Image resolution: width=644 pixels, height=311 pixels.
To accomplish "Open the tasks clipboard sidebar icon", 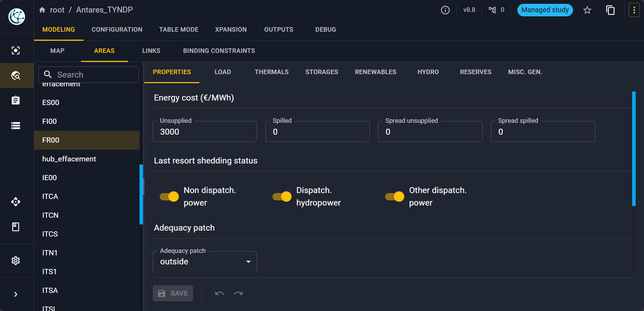I will click(16, 101).
